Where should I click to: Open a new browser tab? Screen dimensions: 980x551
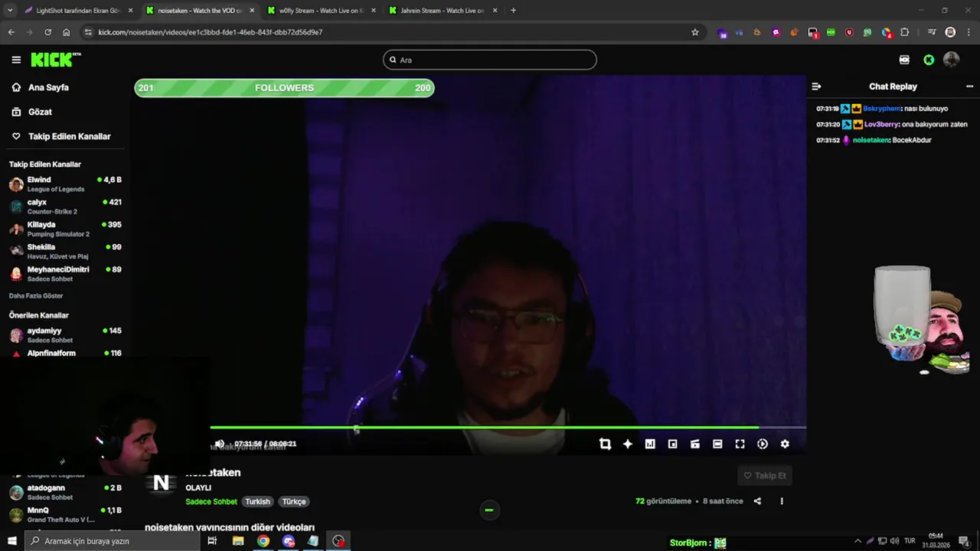(513, 11)
